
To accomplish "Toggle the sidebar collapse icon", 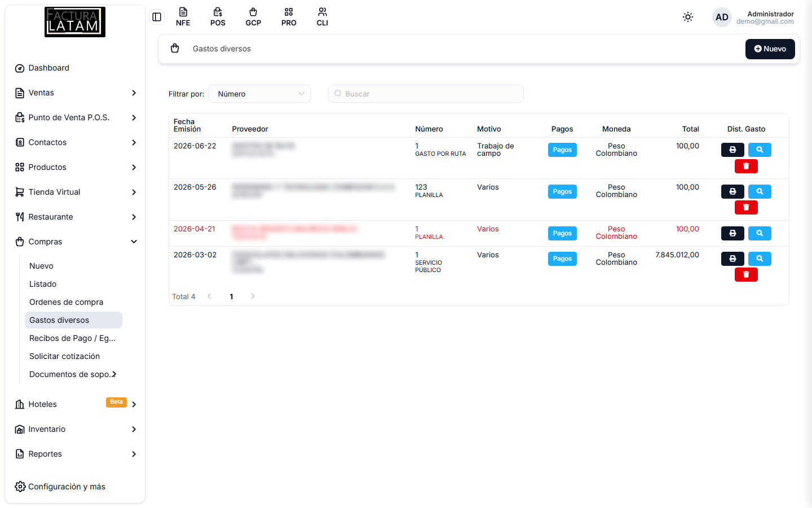I will tap(157, 17).
